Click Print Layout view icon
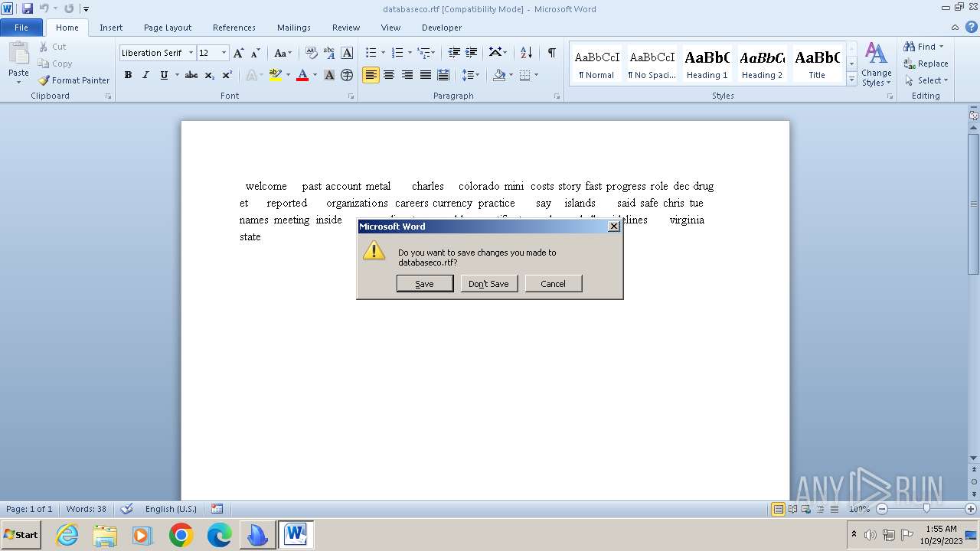 (778, 509)
